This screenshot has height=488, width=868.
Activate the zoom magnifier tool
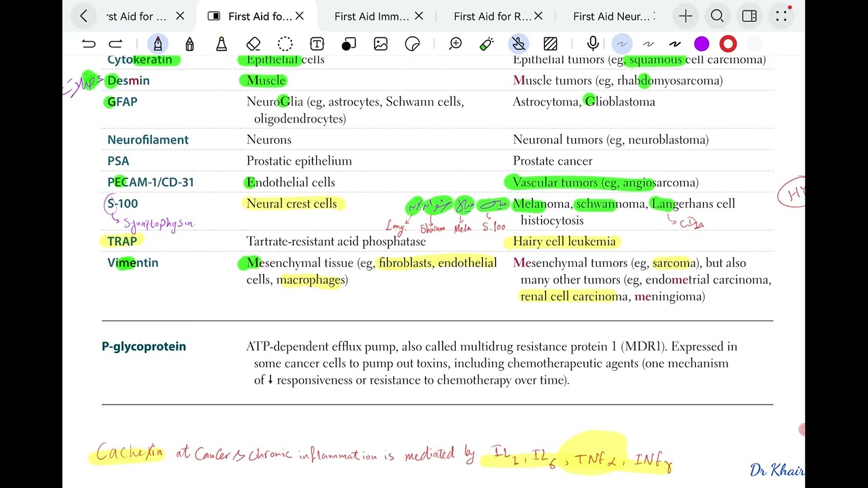coord(455,44)
